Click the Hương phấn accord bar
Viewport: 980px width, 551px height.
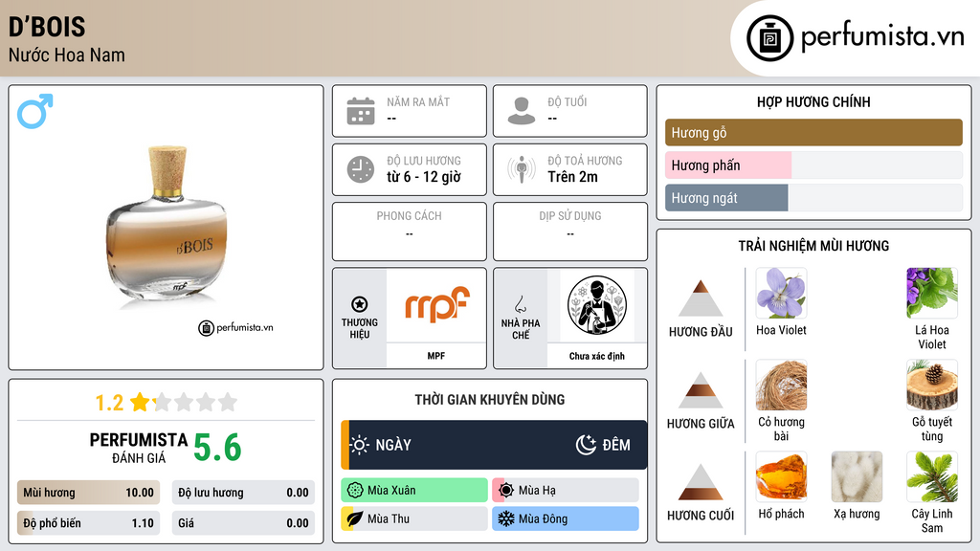coord(813,165)
